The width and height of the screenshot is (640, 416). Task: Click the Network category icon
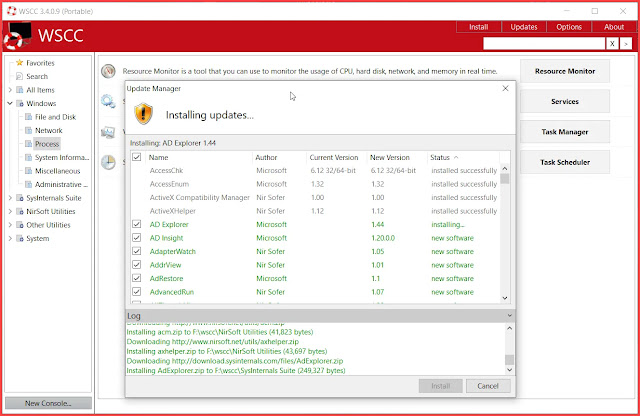tap(28, 130)
